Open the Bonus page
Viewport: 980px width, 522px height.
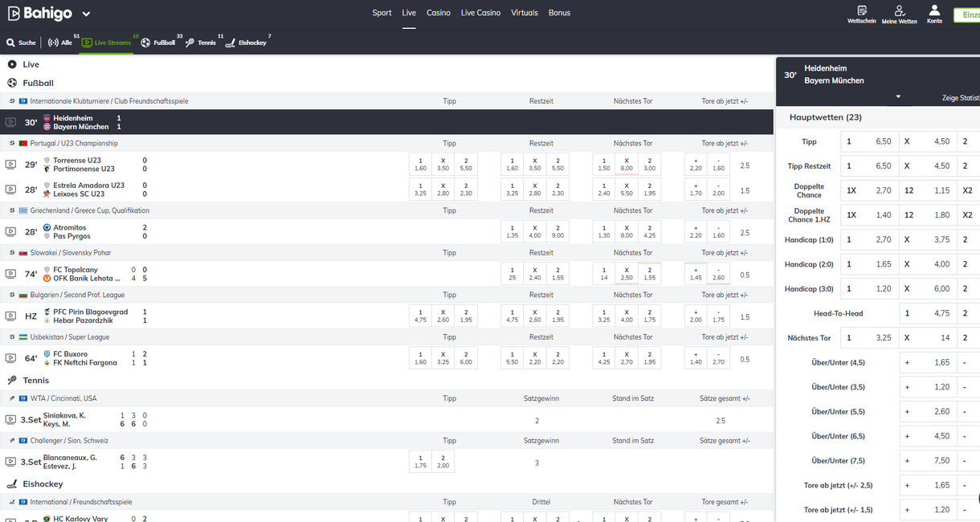[x=559, y=13]
